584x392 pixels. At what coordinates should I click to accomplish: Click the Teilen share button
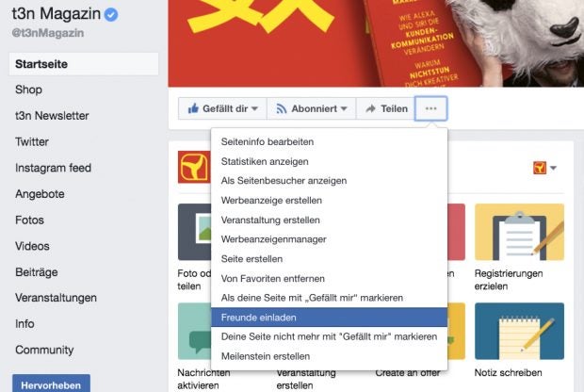[385, 108]
